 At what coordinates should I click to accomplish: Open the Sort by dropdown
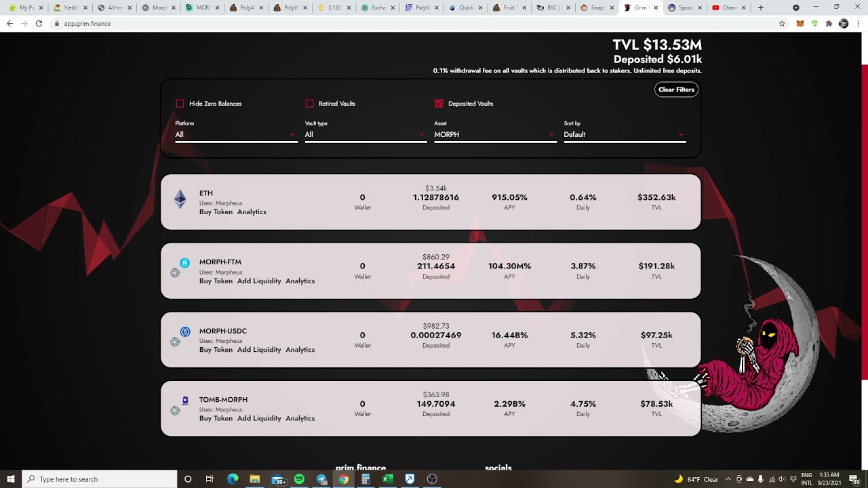coord(625,134)
